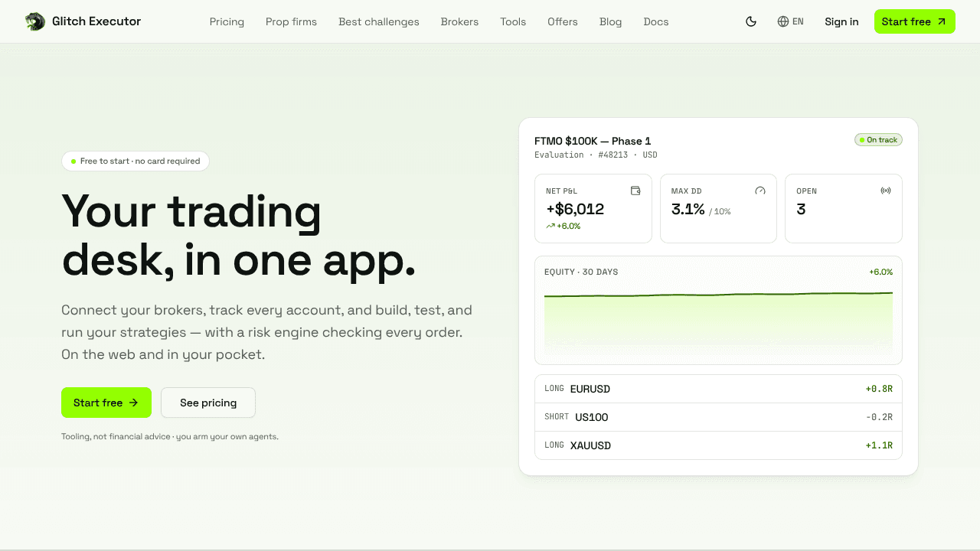Click the "Free to start · no card required" badge

(x=136, y=161)
